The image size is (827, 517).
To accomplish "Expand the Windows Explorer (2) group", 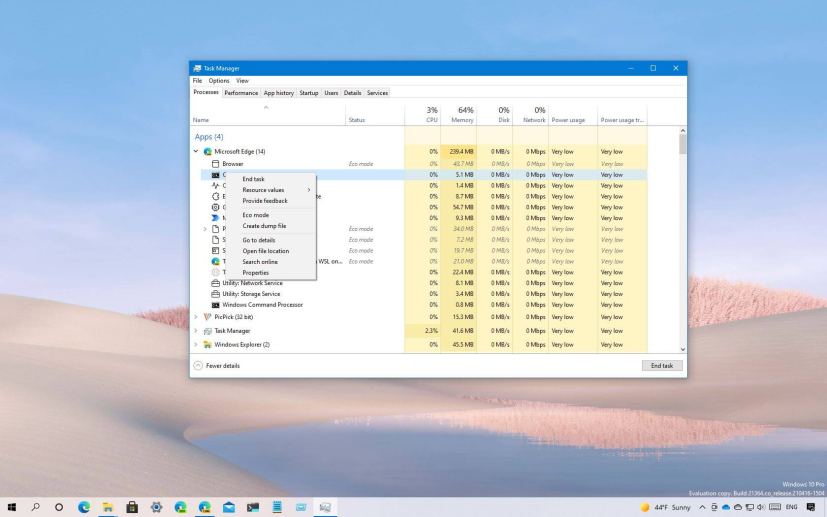I will [x=196, y=344].
